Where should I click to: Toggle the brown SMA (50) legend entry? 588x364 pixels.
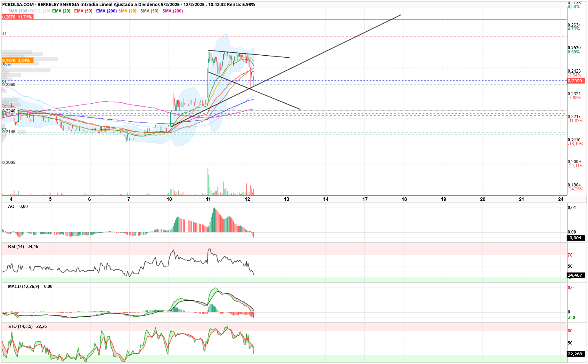click(x=149, y=11)
